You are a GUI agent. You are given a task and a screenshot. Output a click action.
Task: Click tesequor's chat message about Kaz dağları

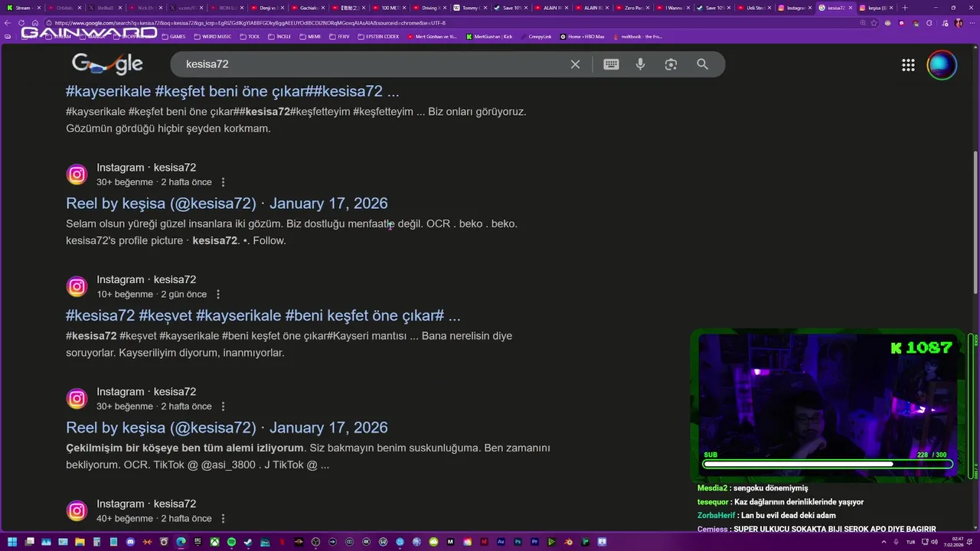[780, 502]
